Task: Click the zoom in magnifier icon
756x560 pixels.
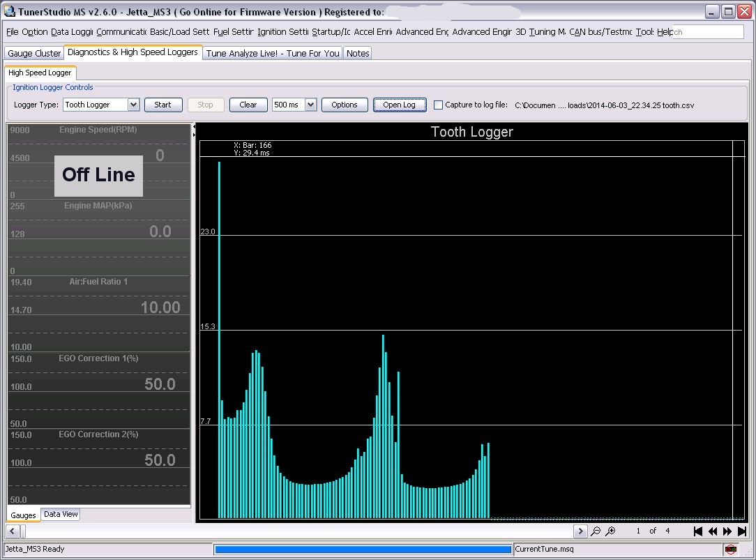Action: [x=610, y=531]
